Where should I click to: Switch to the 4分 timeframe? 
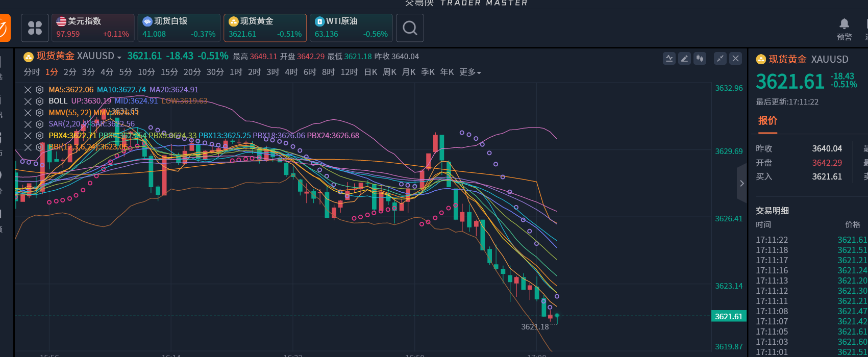coord(107,72)
